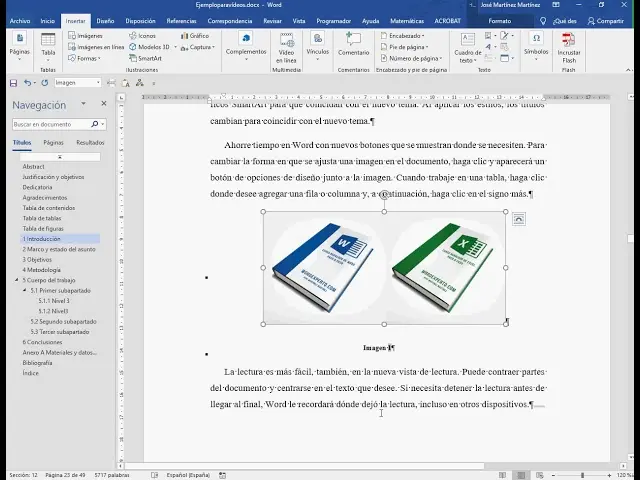Image resolution: width=640 pixels, height=480 pixels.
Task: Click the macro recording icon in status bar
Action: coord(222,475)
